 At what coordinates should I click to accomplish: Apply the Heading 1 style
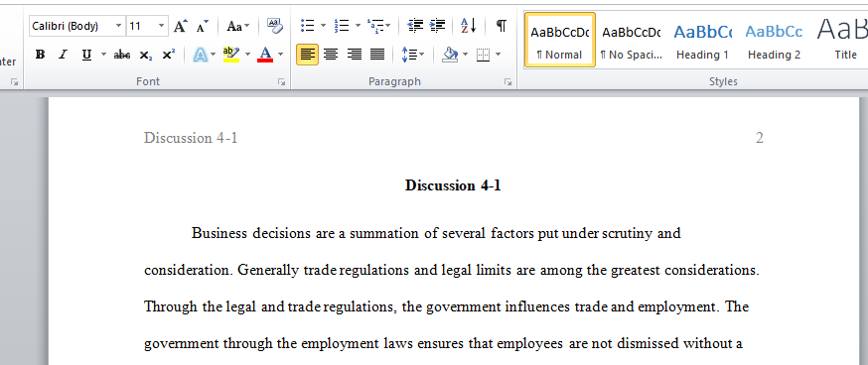pos(702,41)
